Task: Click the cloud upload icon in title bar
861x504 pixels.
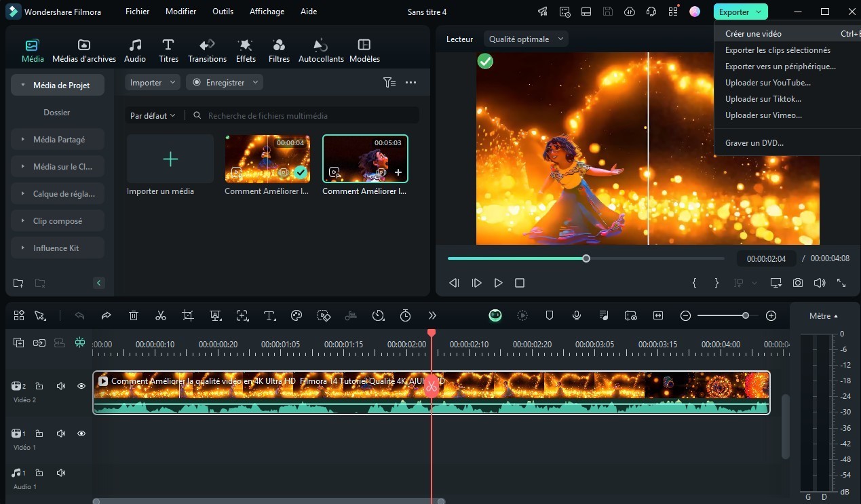Action: click(x=630, y=12)
